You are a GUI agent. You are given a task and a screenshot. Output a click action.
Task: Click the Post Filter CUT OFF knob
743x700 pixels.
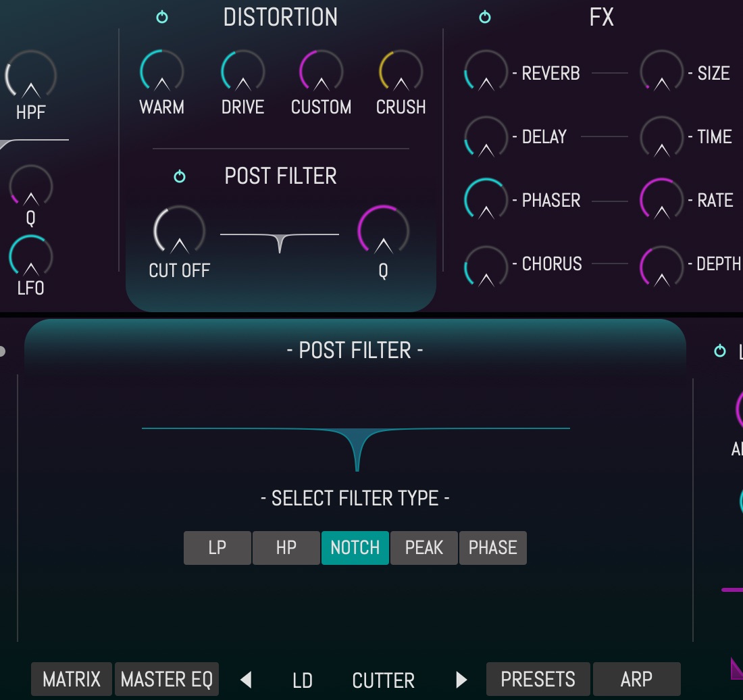click(x=179, y=230)
